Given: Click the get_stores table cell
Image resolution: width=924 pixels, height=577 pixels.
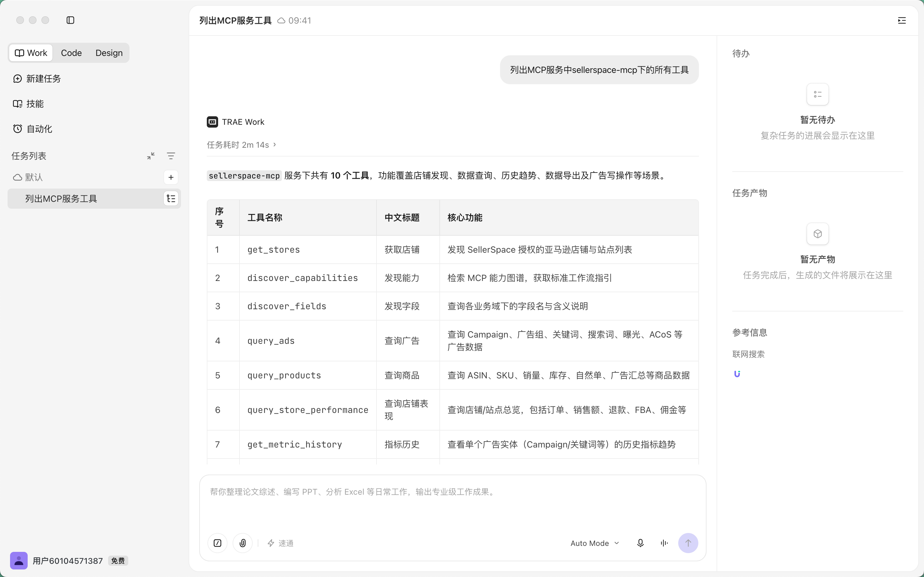Looking at the screenshot, I should pos(308,250).
